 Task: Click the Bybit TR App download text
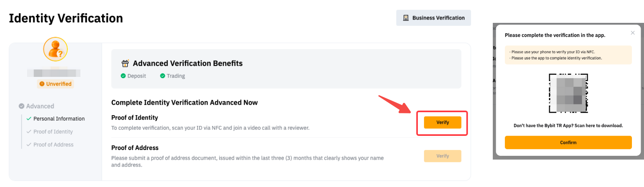click(568, 125)
